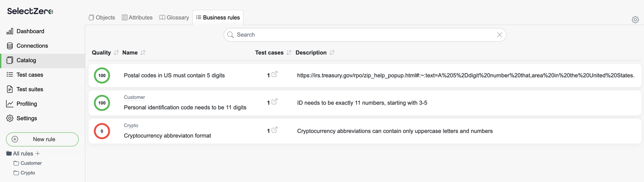This screenshot has width=644, height=182.
Task: Sort rules by Quality column
Action: pyautogui.click(x=116, y=52)
